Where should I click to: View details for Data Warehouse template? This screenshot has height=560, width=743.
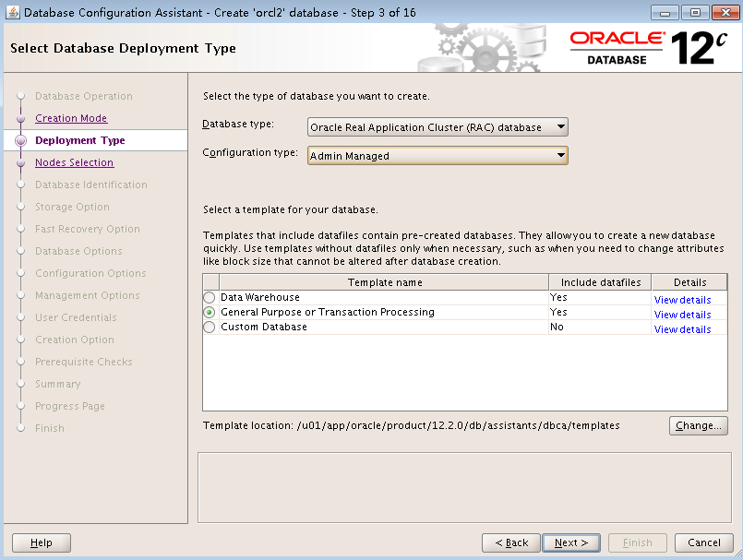682,300
